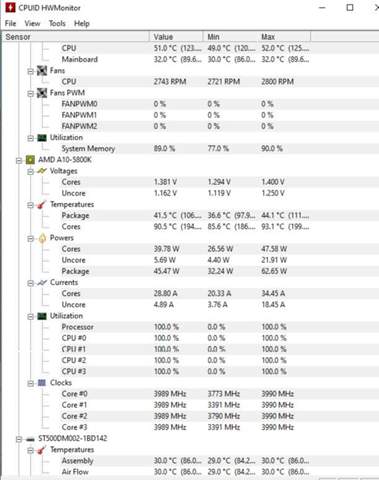The width and height of the screenshot is (379, 480).
Task: Click the CPUID HWMonitor title bar app icon
Action: 10,7
